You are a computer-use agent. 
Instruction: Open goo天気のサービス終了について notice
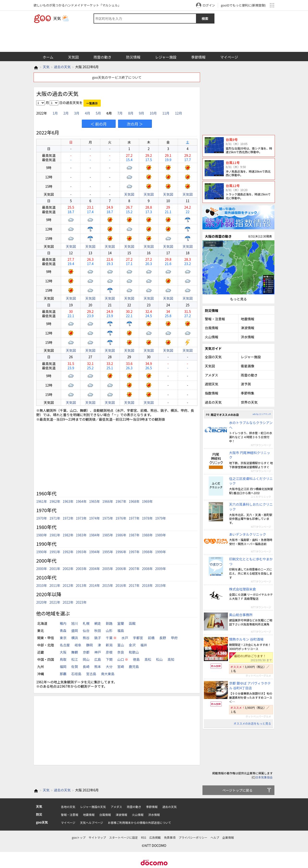tap(117, 78)
